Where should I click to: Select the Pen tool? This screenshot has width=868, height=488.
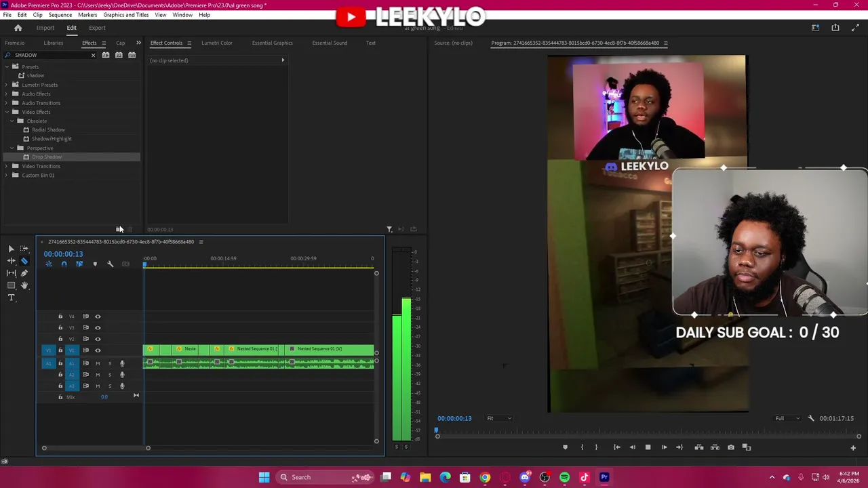[x=24, y=273]
